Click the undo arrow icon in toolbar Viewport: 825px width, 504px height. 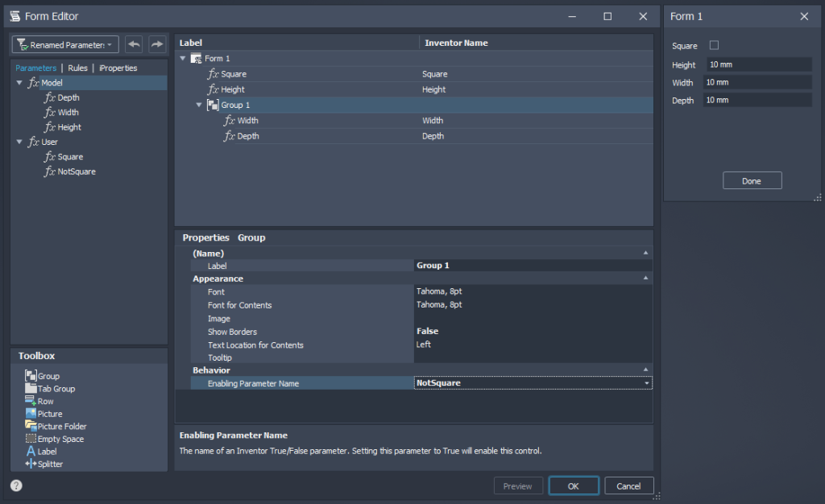[x=134, y=44]
